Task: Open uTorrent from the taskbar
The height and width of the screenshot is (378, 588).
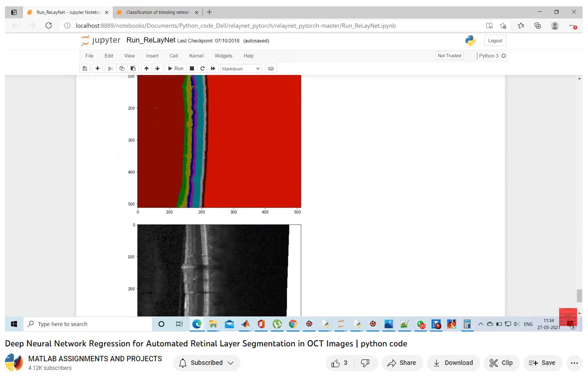Action: 277,324
